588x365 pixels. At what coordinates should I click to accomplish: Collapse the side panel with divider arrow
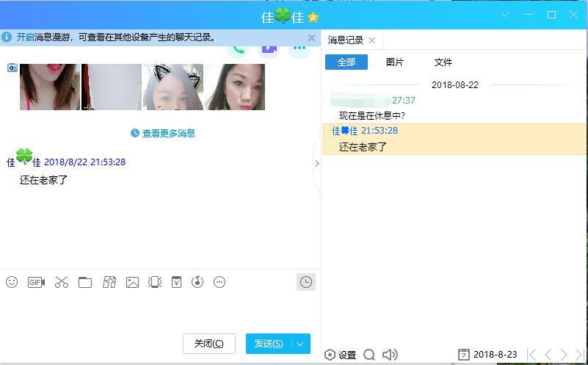point(317,163)
